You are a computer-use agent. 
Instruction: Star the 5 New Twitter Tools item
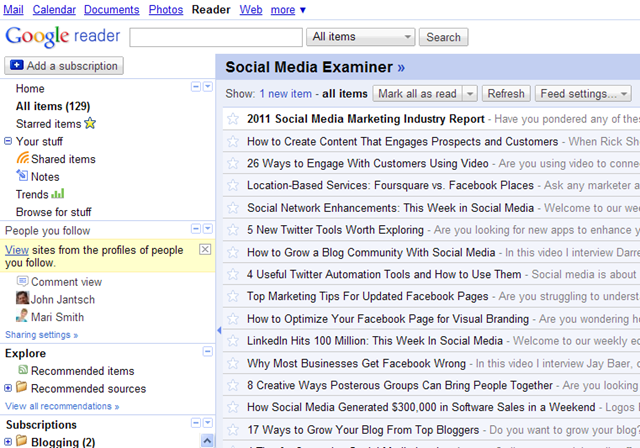click(x=233, y=230)
